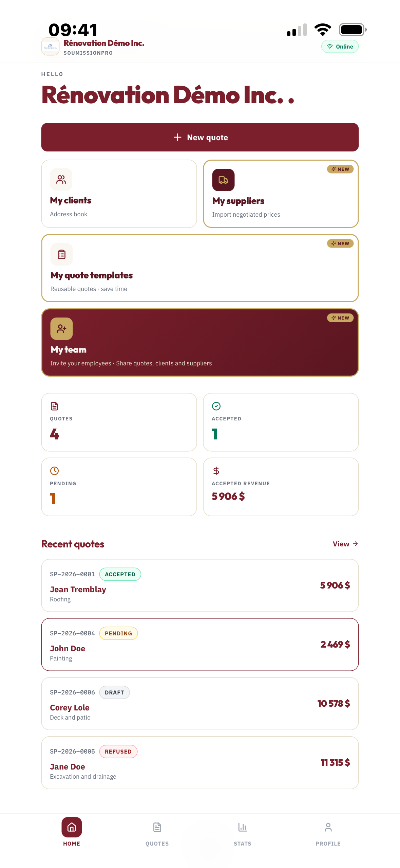Select the My team add-user icon
Image resolution: width=400 pixels, height=868 pixels.
[x=61, y=329]
